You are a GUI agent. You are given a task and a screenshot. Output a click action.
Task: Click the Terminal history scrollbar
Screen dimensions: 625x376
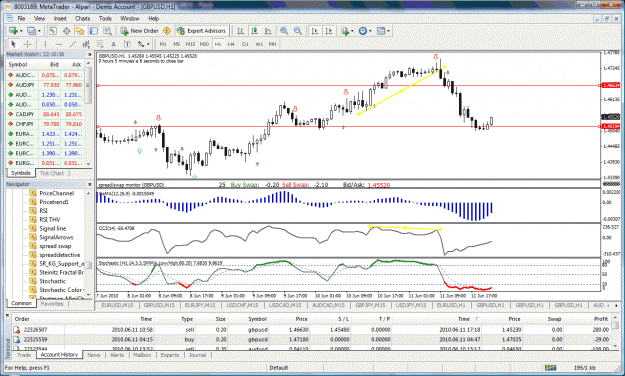pos(615,332)
